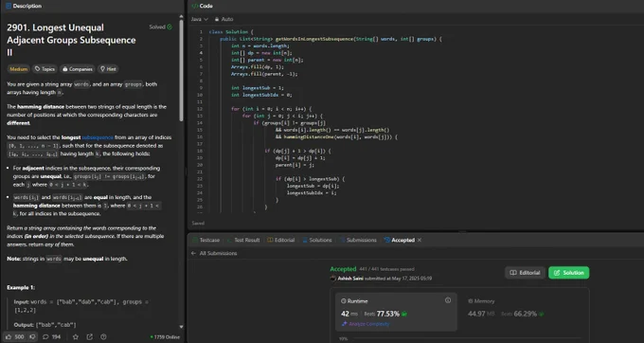The width and height of the screenshot is (644, 343).
Task: Dislike the problem with thumbs down icon
Action: [32, 336]
